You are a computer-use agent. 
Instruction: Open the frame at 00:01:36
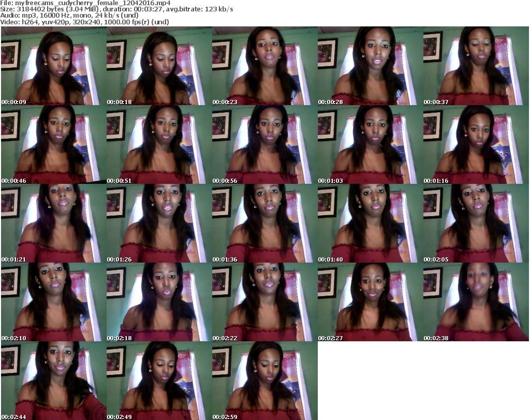(x=264, y=223)
